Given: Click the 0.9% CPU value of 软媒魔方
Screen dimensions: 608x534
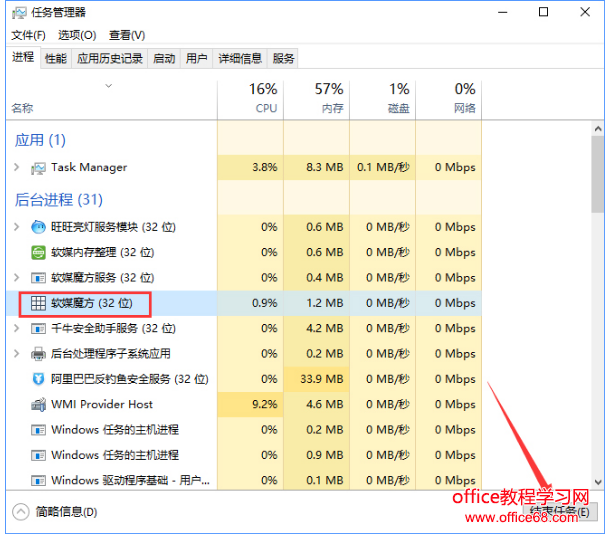Looking at the screenshot, I should [x=265, y=303].
